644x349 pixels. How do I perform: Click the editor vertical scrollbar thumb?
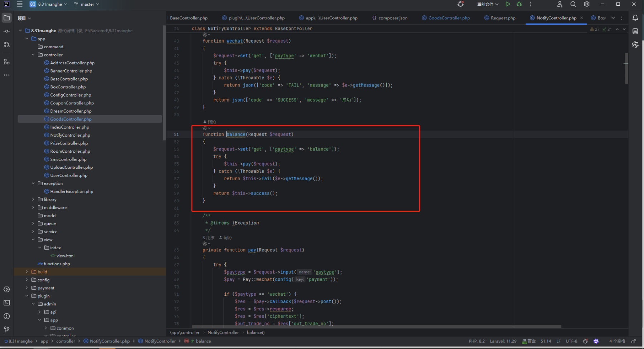point(626,68)
